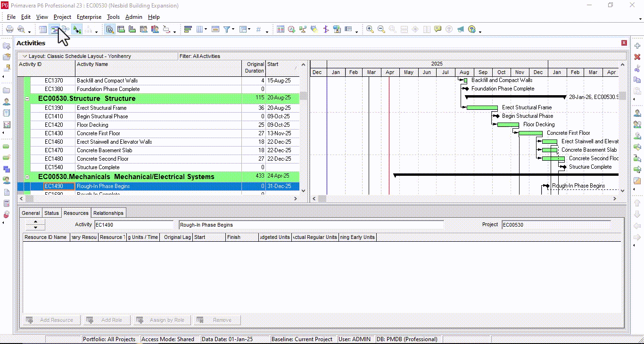Click the Zoom In magnifier icon
This screenshot has width=644, height=344.
click(370, 29)
